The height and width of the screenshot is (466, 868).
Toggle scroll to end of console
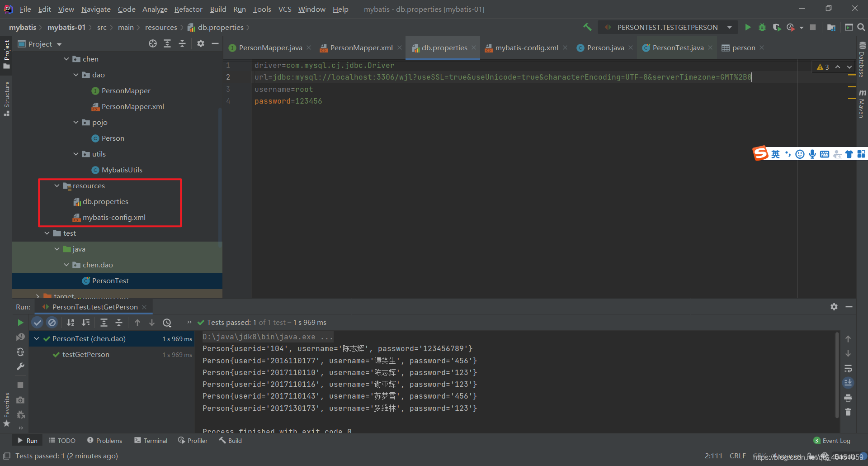point(848,383)
